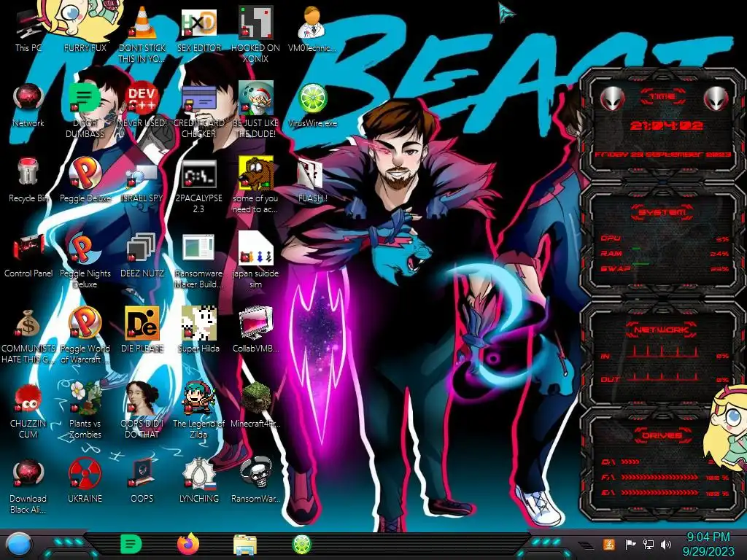Open the FURRY FUX desktop shortcut
The image size is (747, 560).
click(x=85, y=29)
